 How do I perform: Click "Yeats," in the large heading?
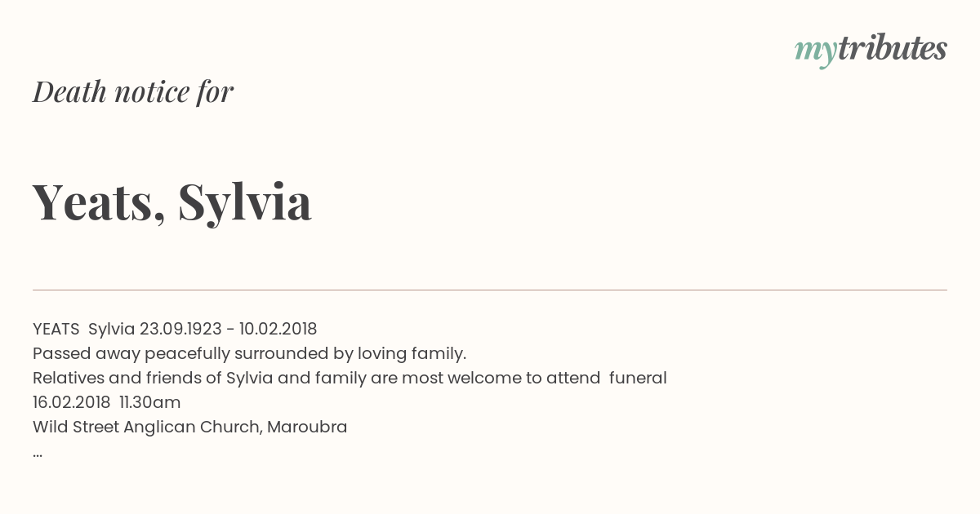point(100,202)
